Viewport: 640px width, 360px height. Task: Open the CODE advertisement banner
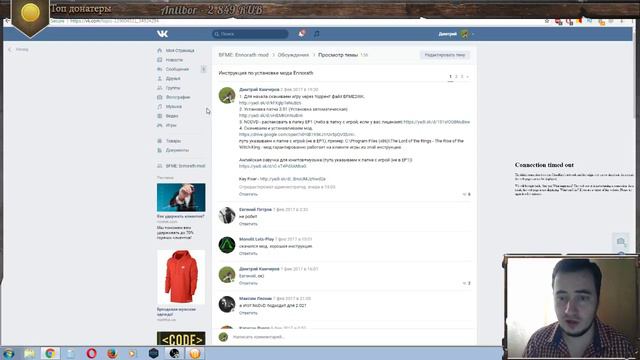click(x=181, y=338)
